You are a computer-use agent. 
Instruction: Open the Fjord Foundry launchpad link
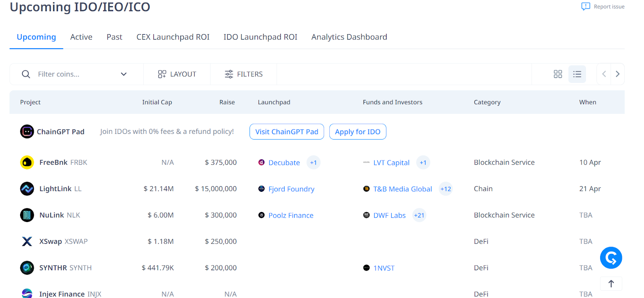[x=291, y=189]
